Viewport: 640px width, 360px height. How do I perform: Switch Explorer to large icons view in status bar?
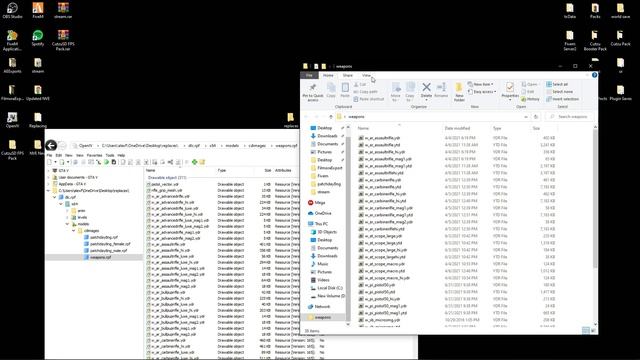(593, 331)
